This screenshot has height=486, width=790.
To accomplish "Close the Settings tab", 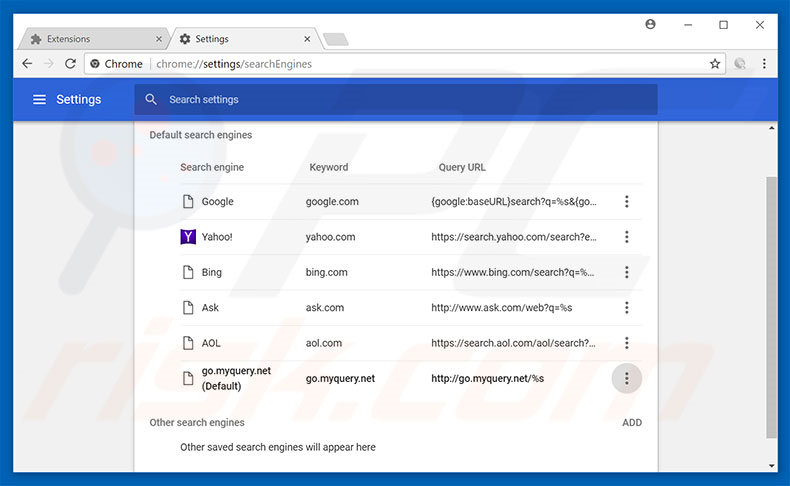I will click(307, 39).
